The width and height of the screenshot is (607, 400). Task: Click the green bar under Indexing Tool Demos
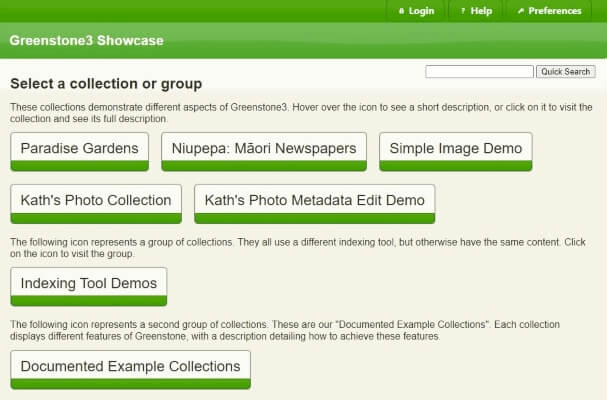(89, 301)
